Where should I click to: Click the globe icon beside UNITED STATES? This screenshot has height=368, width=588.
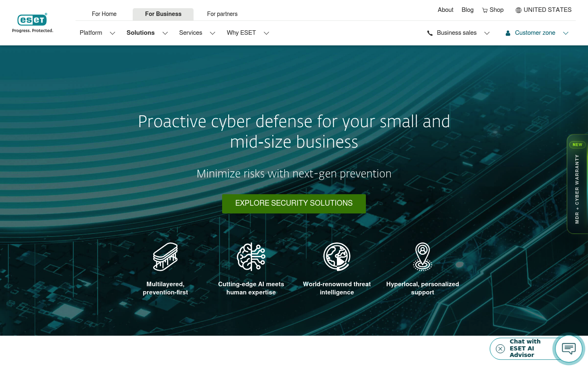pos(518,10)
